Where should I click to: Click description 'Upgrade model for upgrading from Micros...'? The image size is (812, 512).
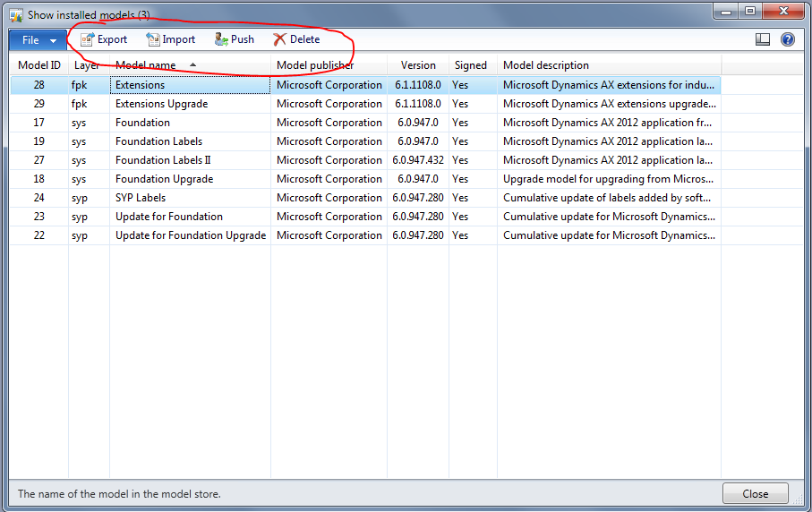click(x=609, y=179)
